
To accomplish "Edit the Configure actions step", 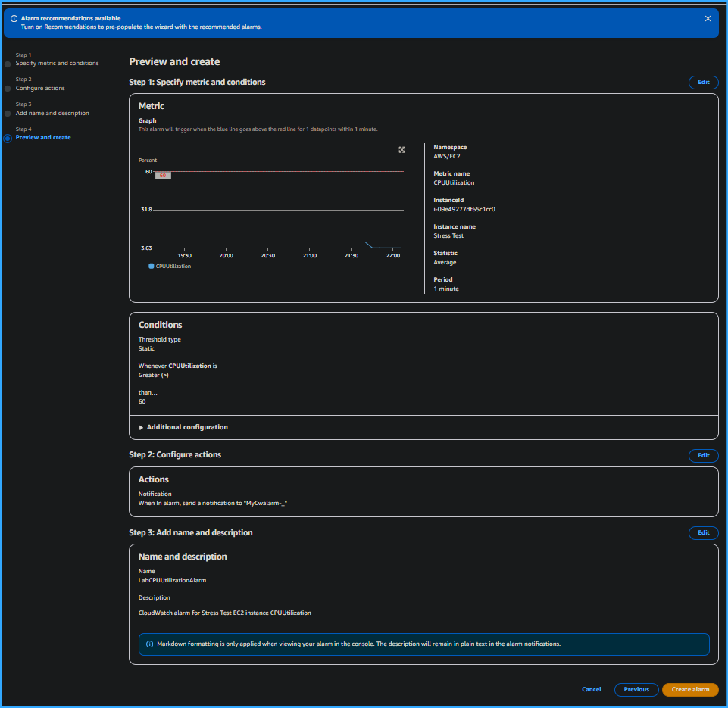I will 703,455.
